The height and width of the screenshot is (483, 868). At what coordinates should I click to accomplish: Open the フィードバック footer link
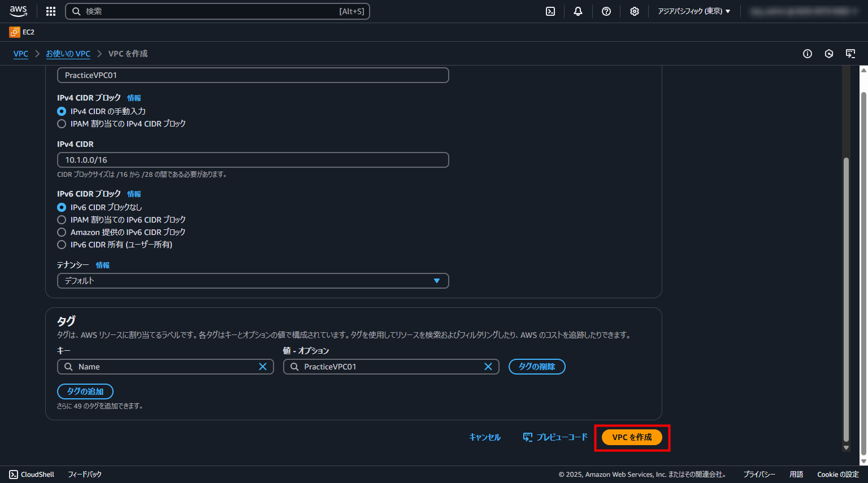[85, 475]
